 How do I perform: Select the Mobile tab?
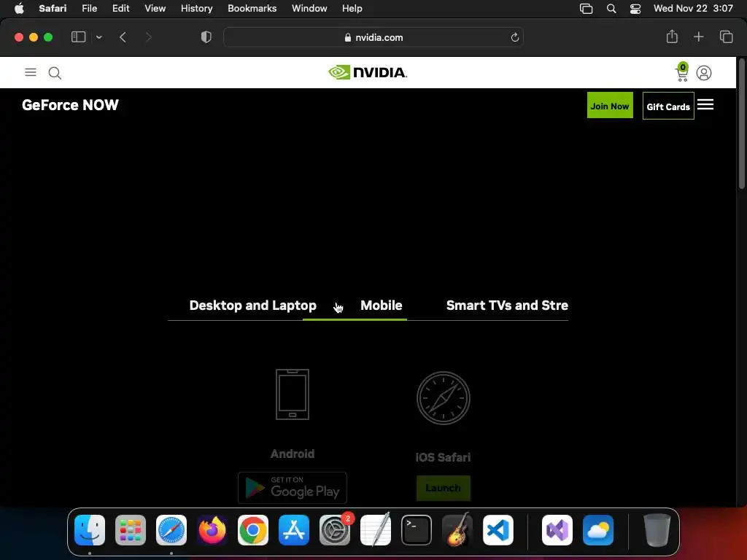[381, 306]
